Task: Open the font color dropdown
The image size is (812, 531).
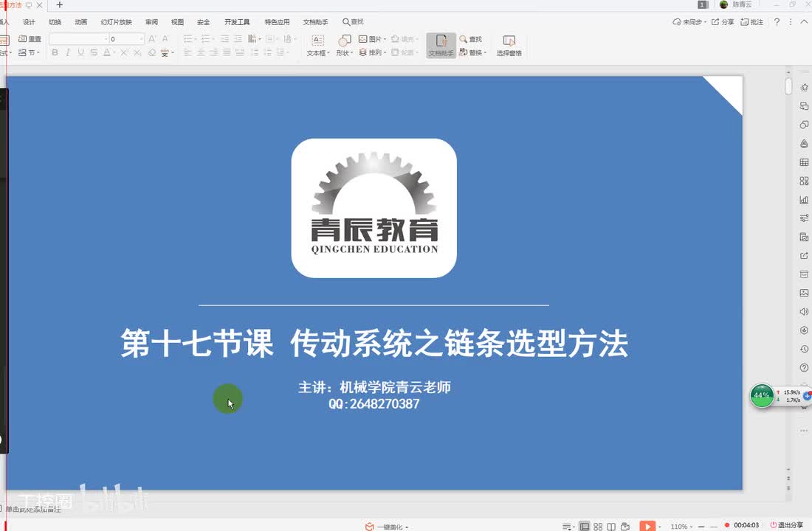Action: click(x=114, y=53)
